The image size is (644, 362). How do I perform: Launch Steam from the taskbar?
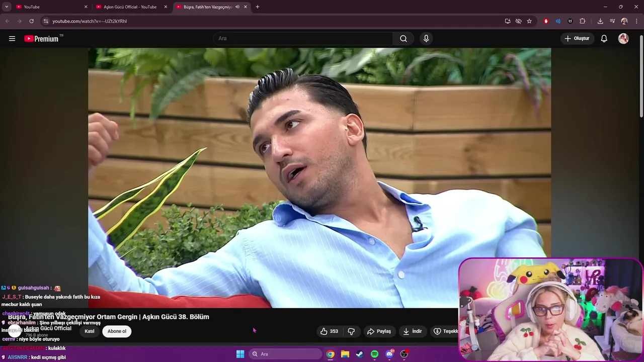[x=360, y=354]
